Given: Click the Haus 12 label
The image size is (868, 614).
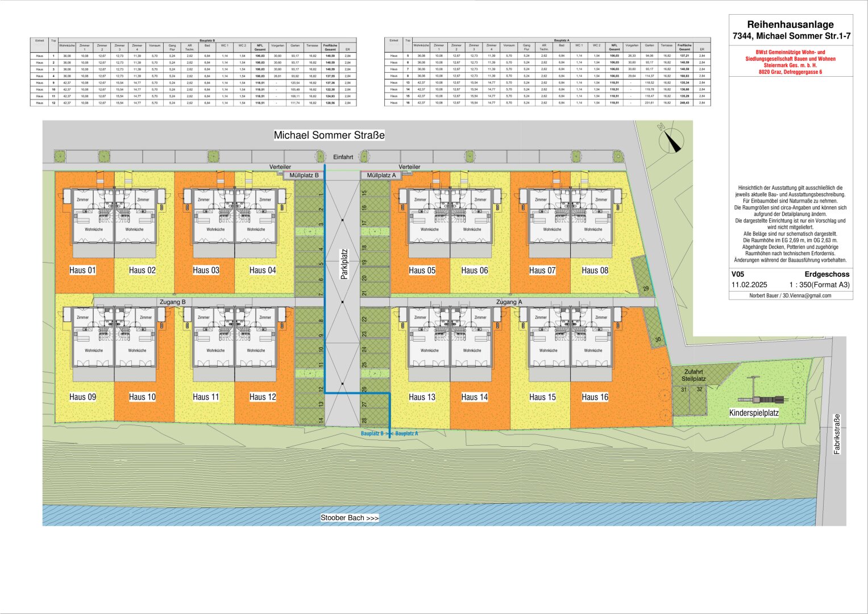Looking at the screenshot, I should coord(263,397).
